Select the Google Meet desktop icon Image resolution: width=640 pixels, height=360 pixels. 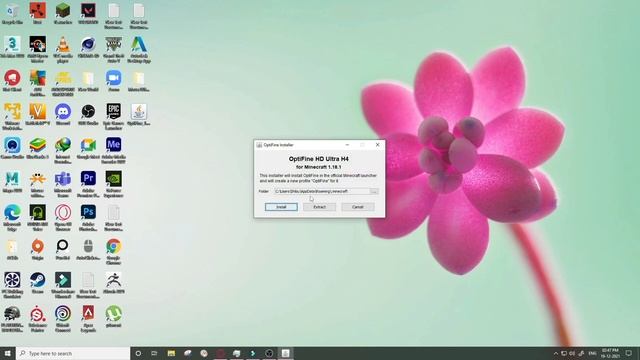[88, 148]
